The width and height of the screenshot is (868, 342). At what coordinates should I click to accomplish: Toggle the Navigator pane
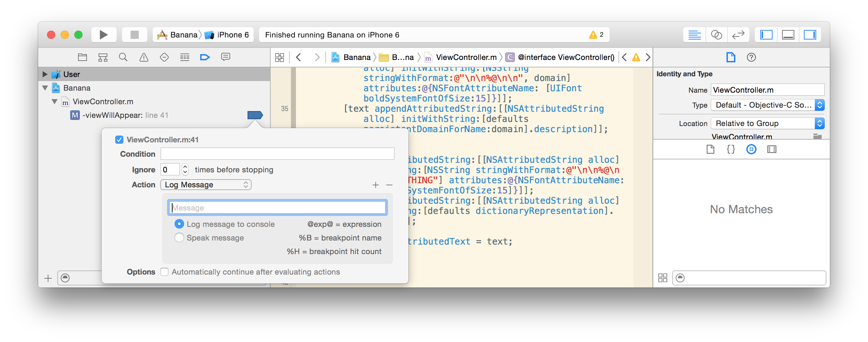pyautogui.click(x=766, y=35)
